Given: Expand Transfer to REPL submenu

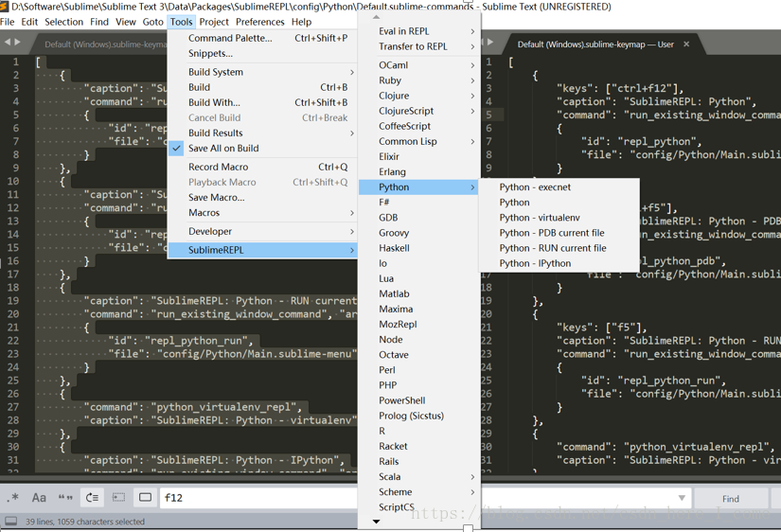Looking at the screenshot, I should [418, 46].
